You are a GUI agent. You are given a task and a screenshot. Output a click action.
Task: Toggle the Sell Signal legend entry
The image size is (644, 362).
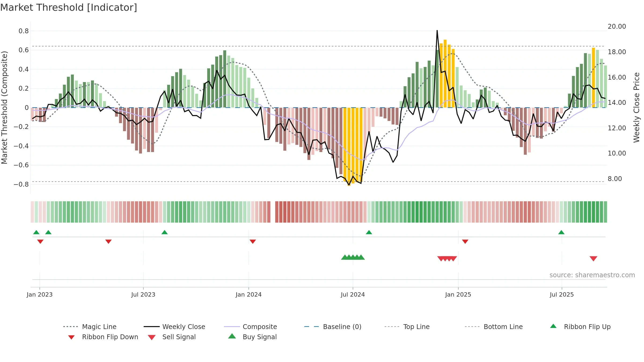coord(172,337)
